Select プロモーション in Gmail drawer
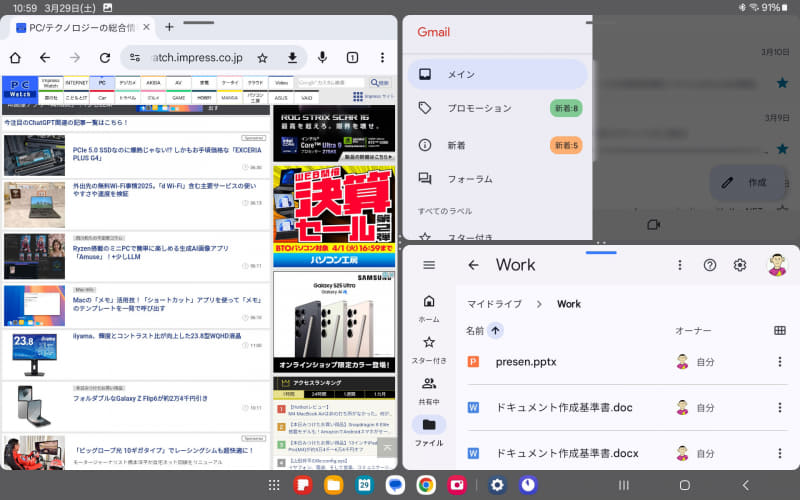The image size is (800, 500). coord(497,108)
